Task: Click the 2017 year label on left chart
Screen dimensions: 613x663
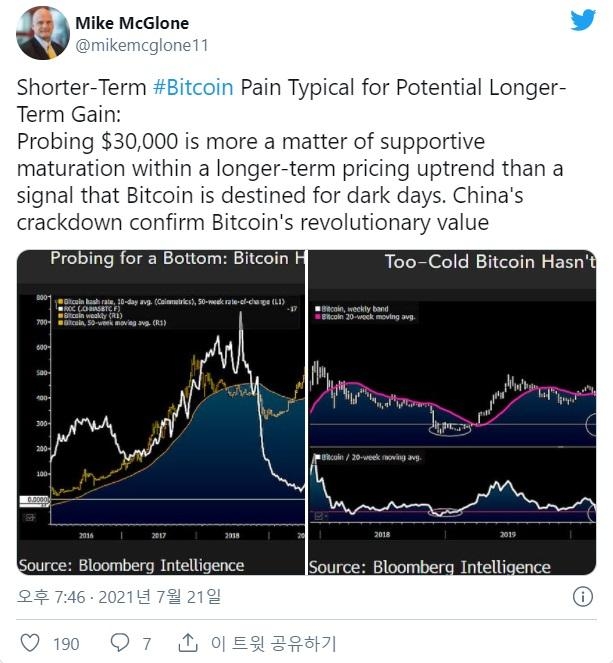Action: [x=159, y=535]
